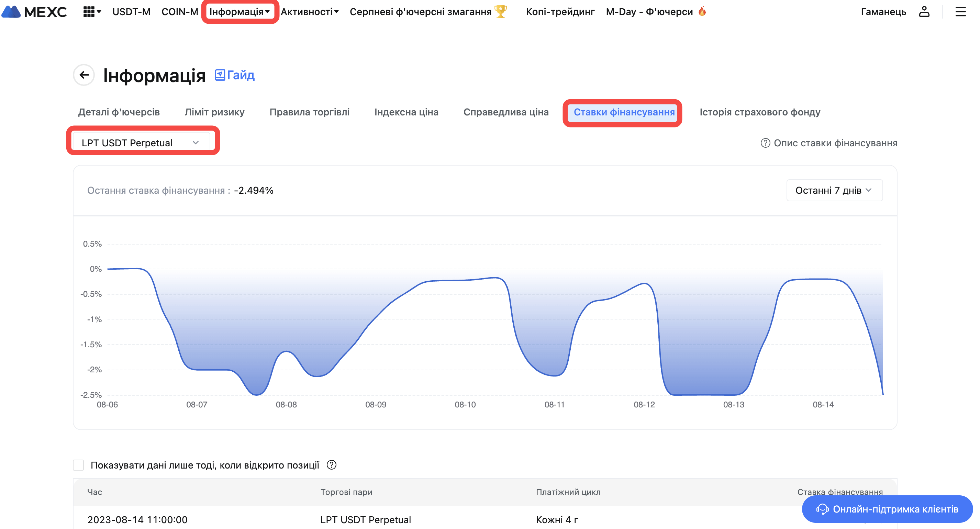
Task: Click the back arrow button
Action: [x=84, y=75]
